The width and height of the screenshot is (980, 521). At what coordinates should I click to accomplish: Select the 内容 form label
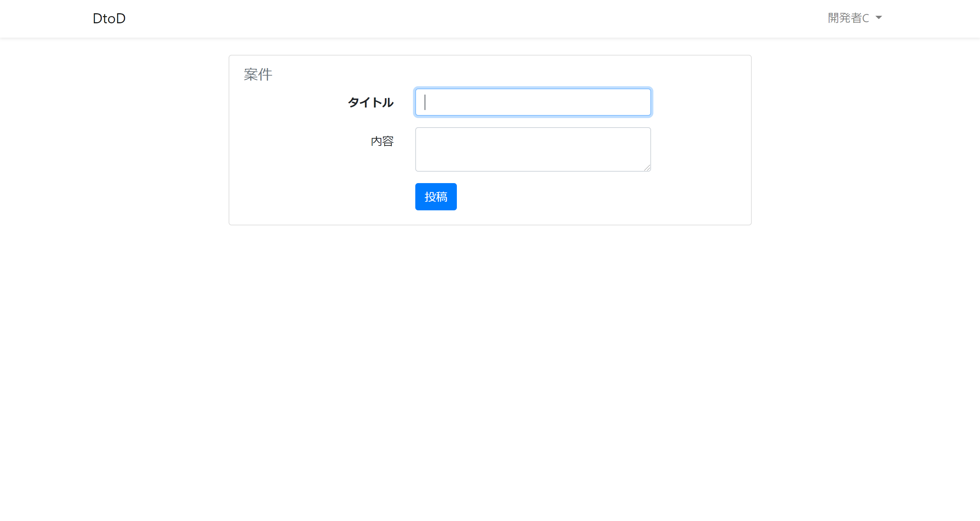tap(382, 141)
